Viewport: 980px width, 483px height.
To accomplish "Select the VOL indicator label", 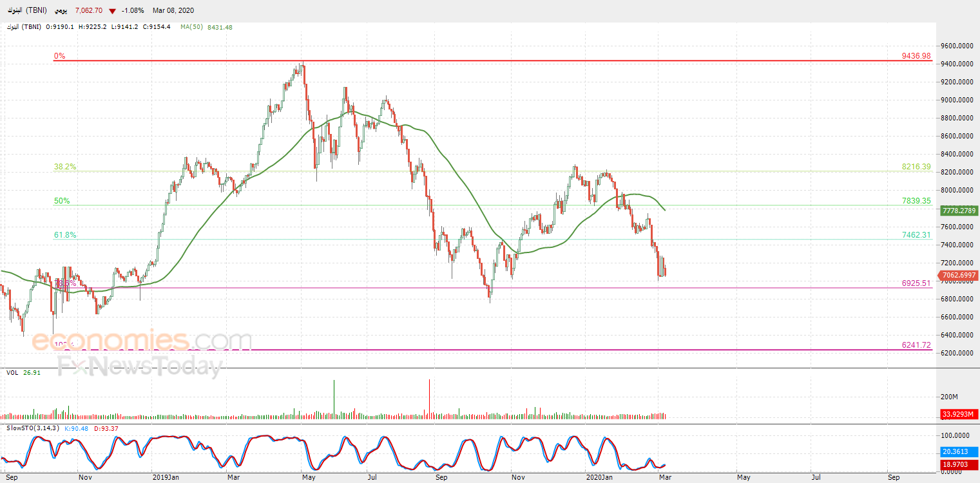I will pos(12,372).
